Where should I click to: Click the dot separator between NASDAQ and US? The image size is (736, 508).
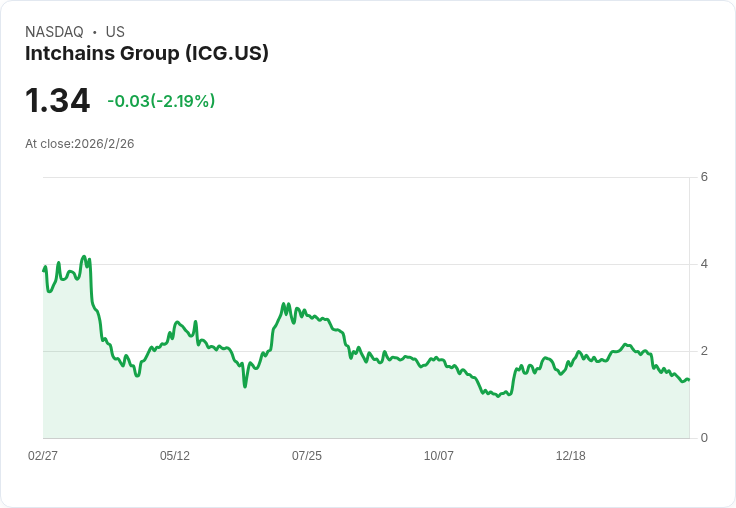pyautogui.click(x=94, y=32)
